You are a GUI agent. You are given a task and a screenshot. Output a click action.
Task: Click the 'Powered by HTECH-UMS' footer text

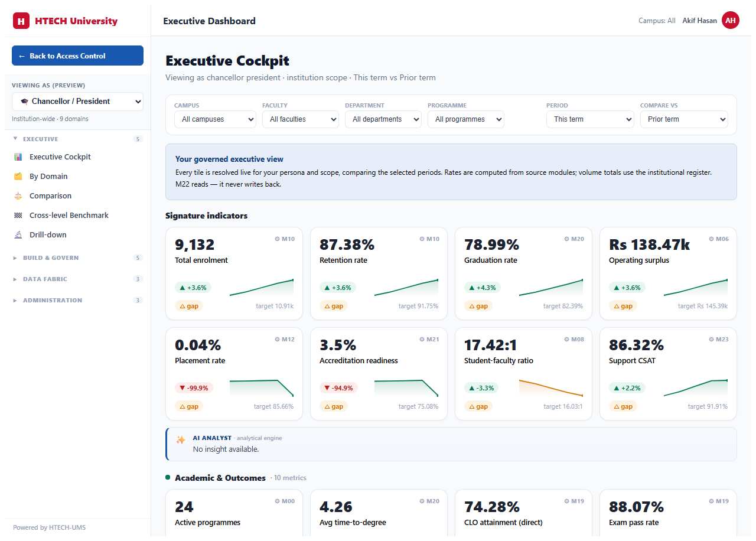coord(49,527)
